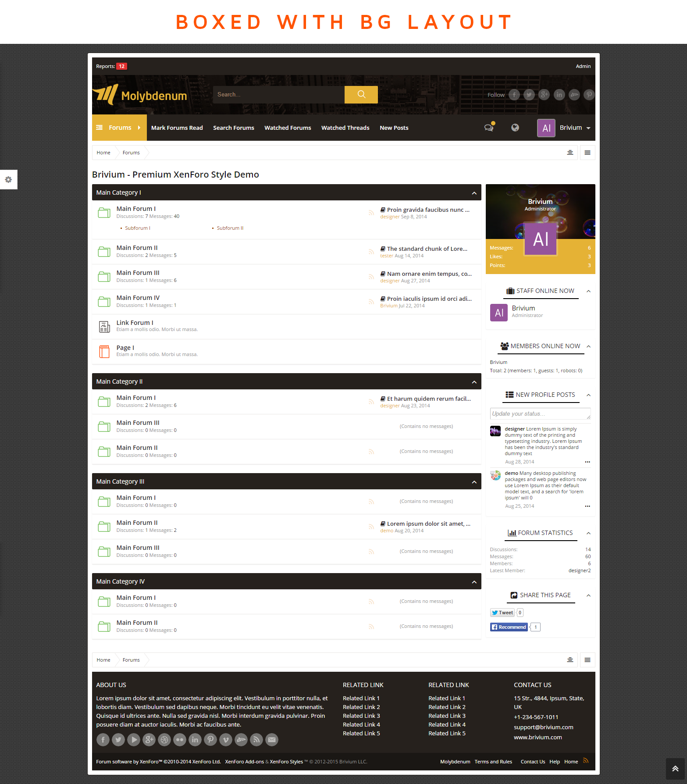Viewport: 687px width, 784px height.
Task: Select Search Forums in the navbar
Action: [234, 128]
